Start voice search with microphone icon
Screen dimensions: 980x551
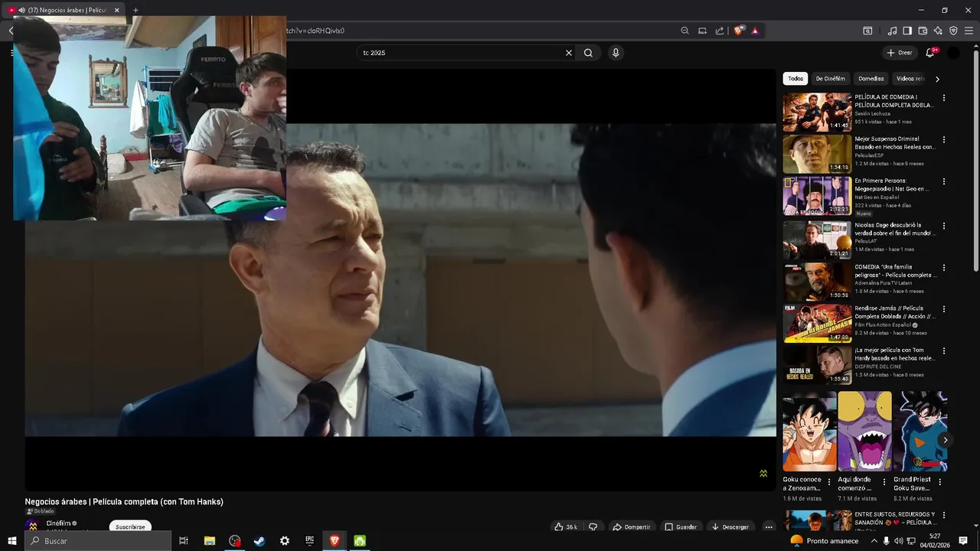click(616, 53)
